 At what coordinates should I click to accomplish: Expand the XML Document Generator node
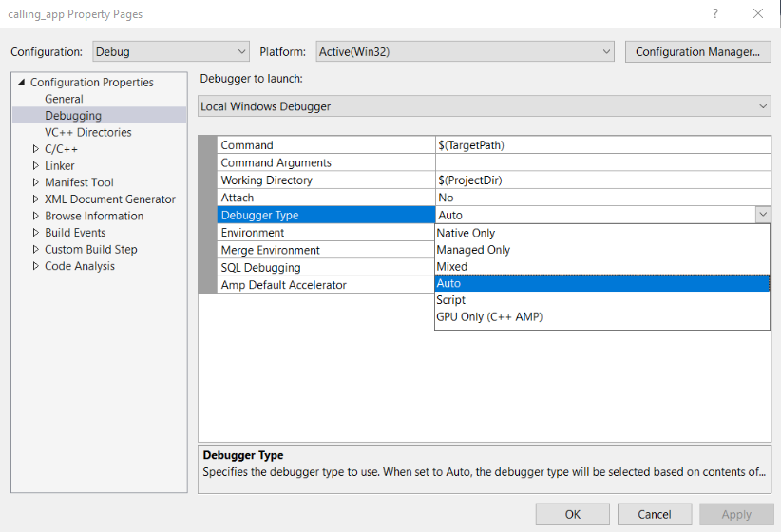(36, 199)
